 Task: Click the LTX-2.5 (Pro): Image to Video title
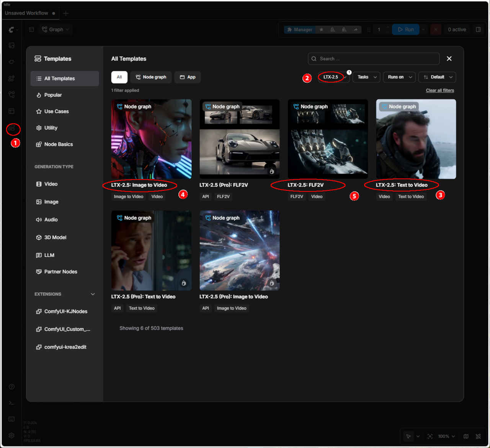(234, 296)
